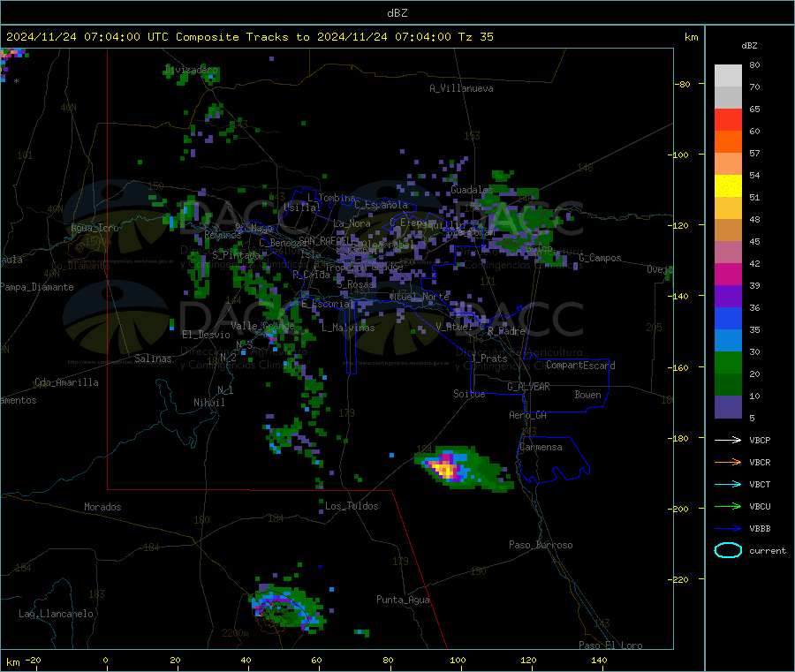795x672 pixels.
Task: Click the Salinas label
Action: coord(153,359)
